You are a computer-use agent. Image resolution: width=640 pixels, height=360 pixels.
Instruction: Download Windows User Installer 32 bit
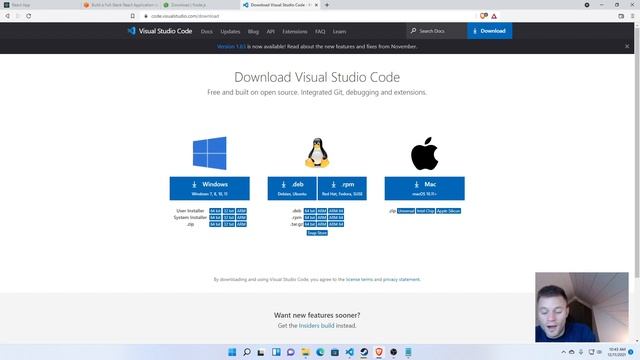pyautogui.click(x=229, y=211)
